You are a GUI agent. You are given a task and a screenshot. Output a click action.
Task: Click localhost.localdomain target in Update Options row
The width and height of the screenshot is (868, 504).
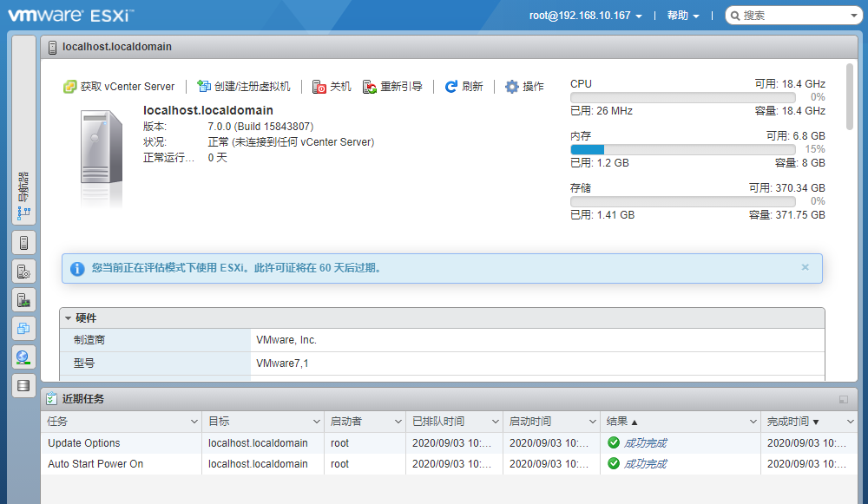pyautogui.click(x=258, y=443)
